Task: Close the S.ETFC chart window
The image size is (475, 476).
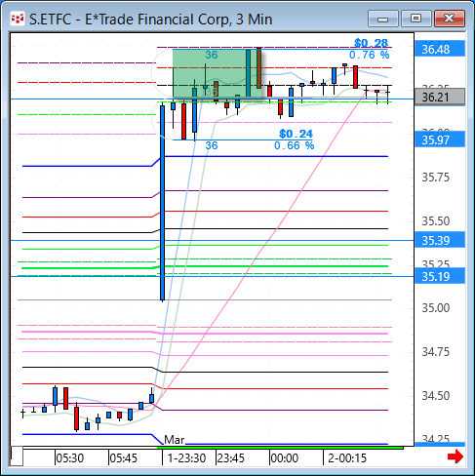Action: coord(450,19)
